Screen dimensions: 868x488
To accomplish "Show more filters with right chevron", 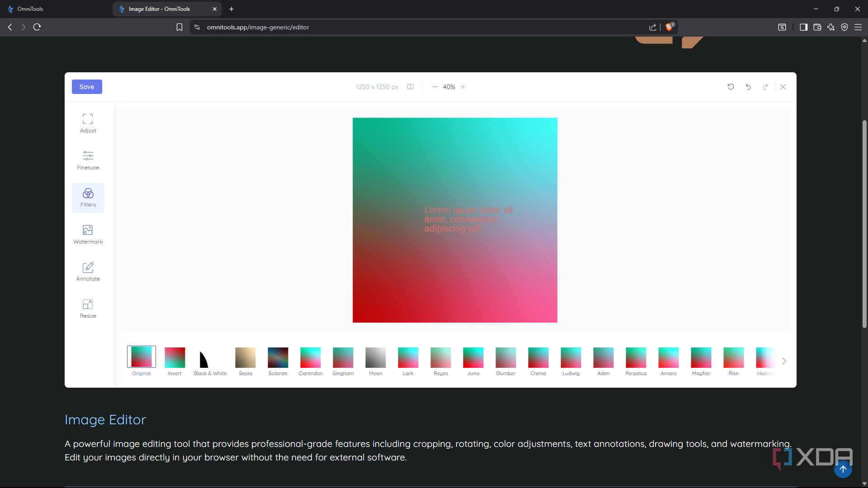I will click(784, 361).
